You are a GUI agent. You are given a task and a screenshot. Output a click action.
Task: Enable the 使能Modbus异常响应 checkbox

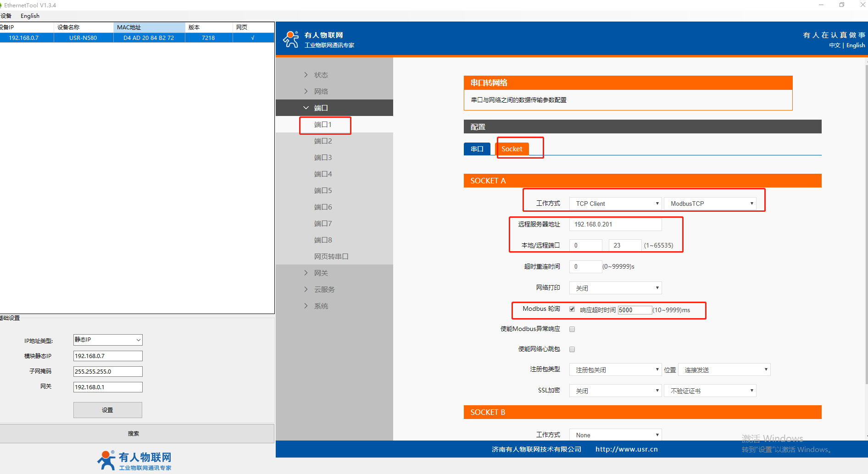(572, 329)
